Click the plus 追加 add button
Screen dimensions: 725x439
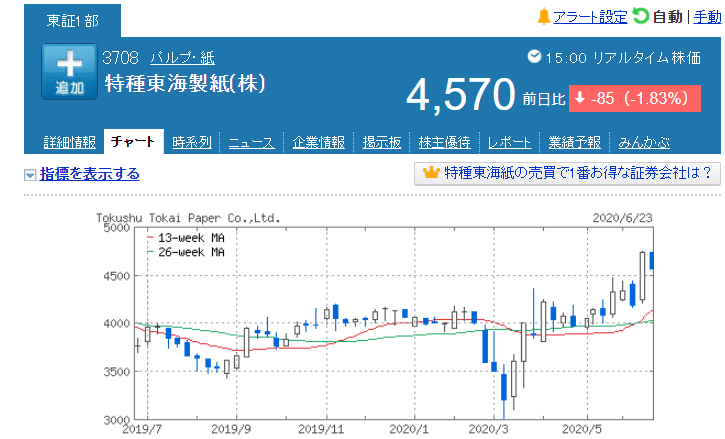point(69,72)
